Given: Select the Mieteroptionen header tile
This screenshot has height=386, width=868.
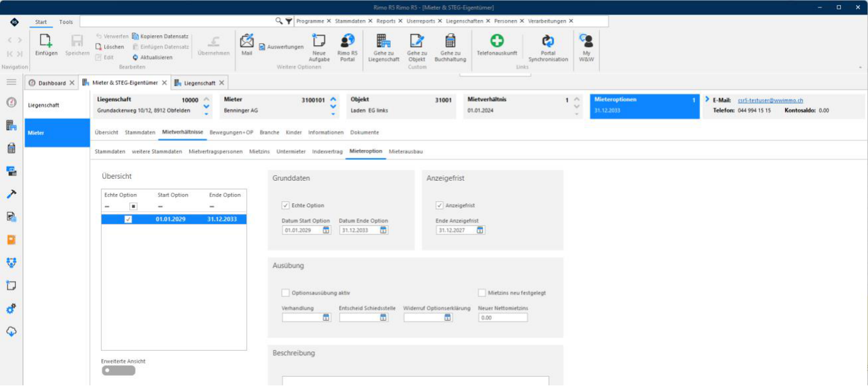Looking at the screenshot, I should [645, 105].
